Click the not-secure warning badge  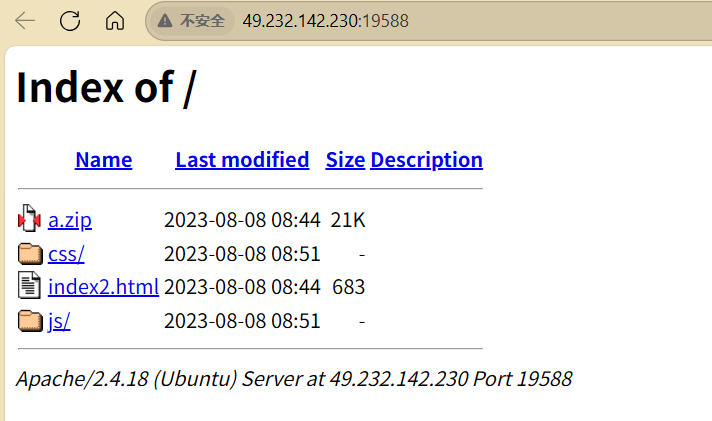click(x=193, y=21)
